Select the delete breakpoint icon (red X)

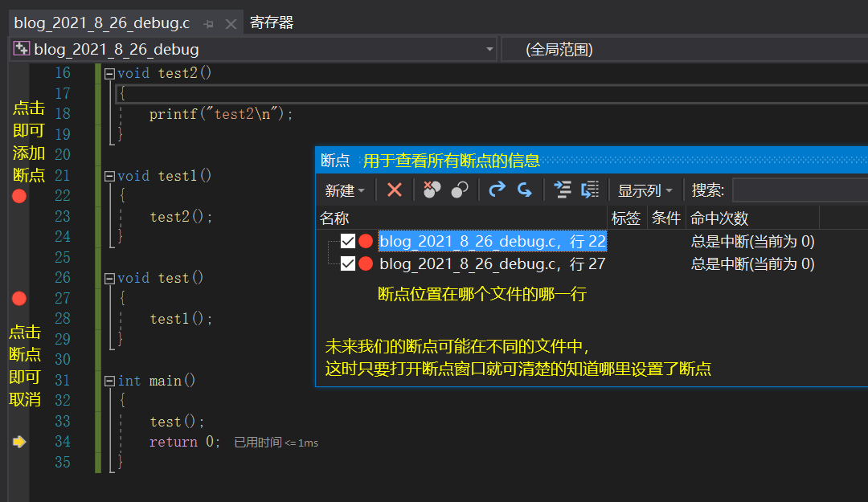pos(395,190)
